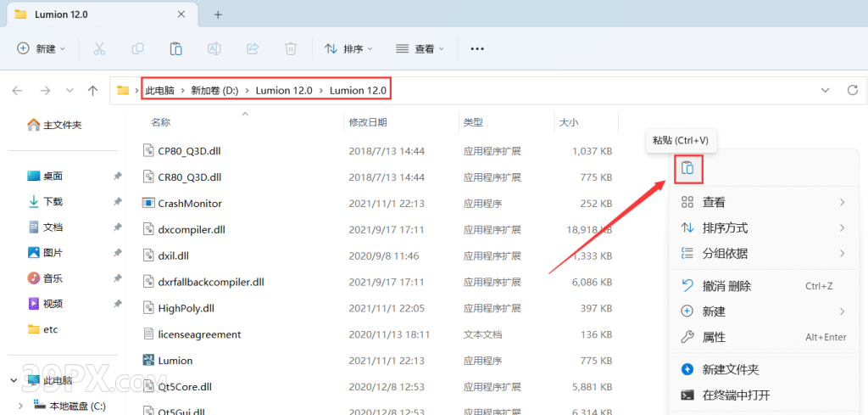The image size is (868, 415).
Task: Refresh the folder view
Action: [853, 90]
